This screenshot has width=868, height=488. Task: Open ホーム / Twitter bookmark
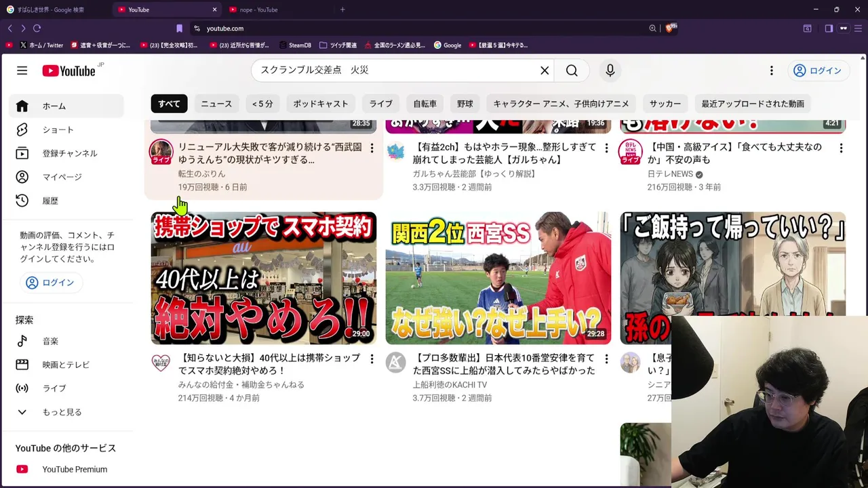coord(41,45)
